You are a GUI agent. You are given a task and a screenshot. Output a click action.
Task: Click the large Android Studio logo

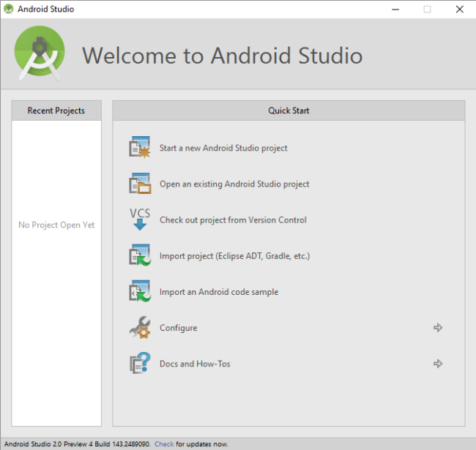click(40, 55)
